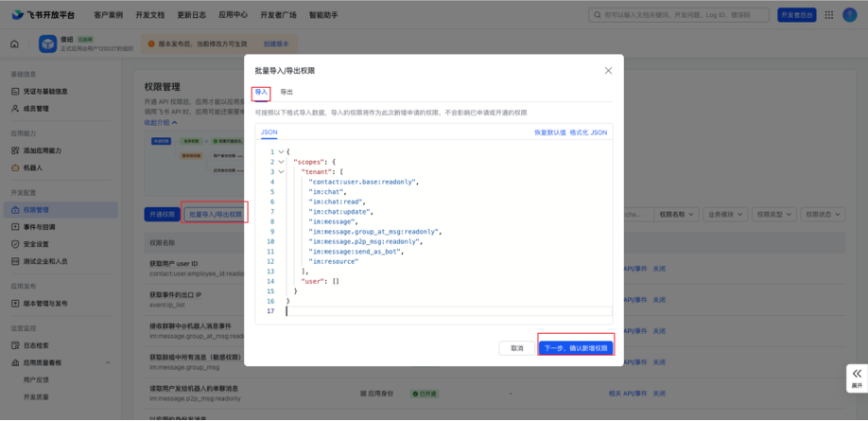Collapse the 收起介绍 chevron link

click(161, 122)
